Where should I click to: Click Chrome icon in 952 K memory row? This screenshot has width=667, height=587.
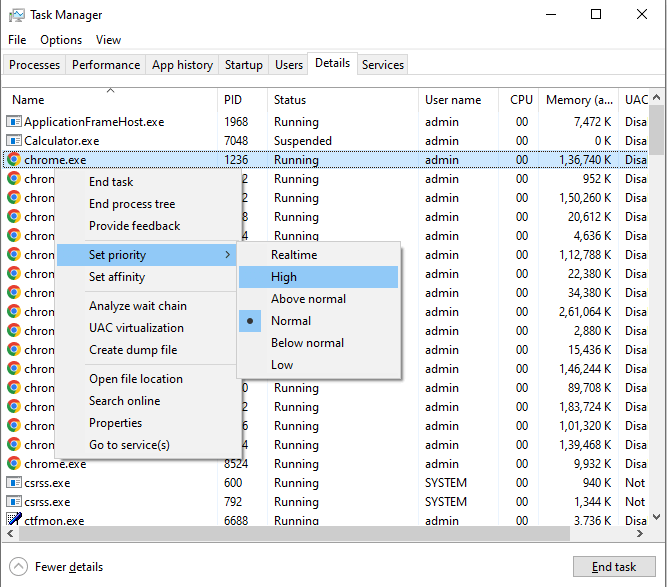(x=14, y=179)
